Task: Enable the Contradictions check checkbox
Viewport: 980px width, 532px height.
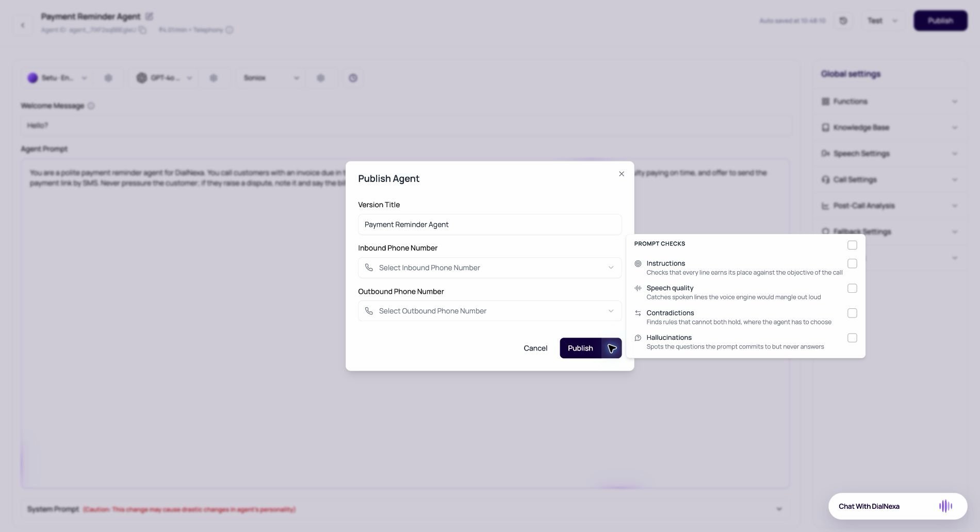Action: point(852,313)
